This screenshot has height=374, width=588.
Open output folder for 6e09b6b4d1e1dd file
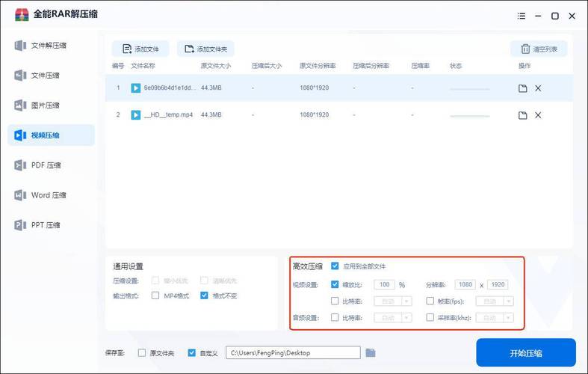point(522,88)
